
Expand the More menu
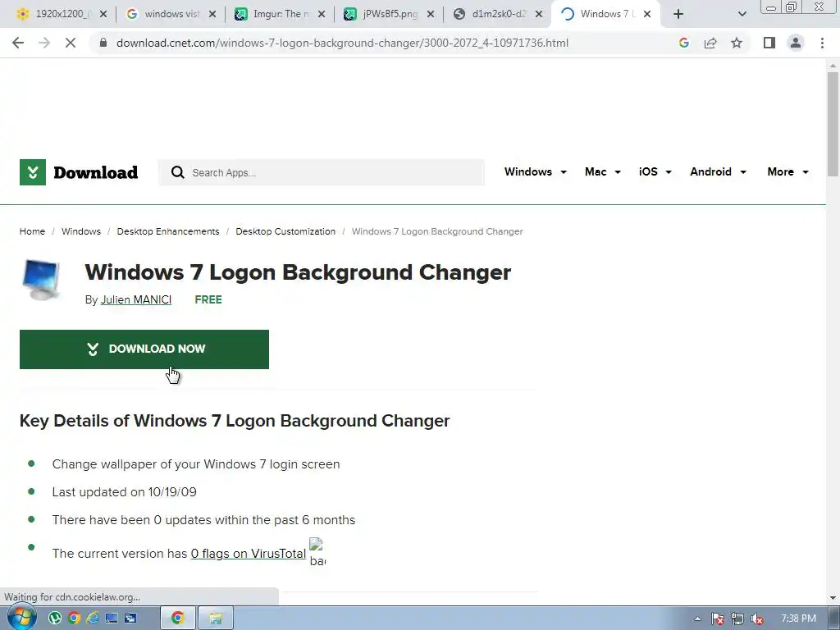pos(788,172)
